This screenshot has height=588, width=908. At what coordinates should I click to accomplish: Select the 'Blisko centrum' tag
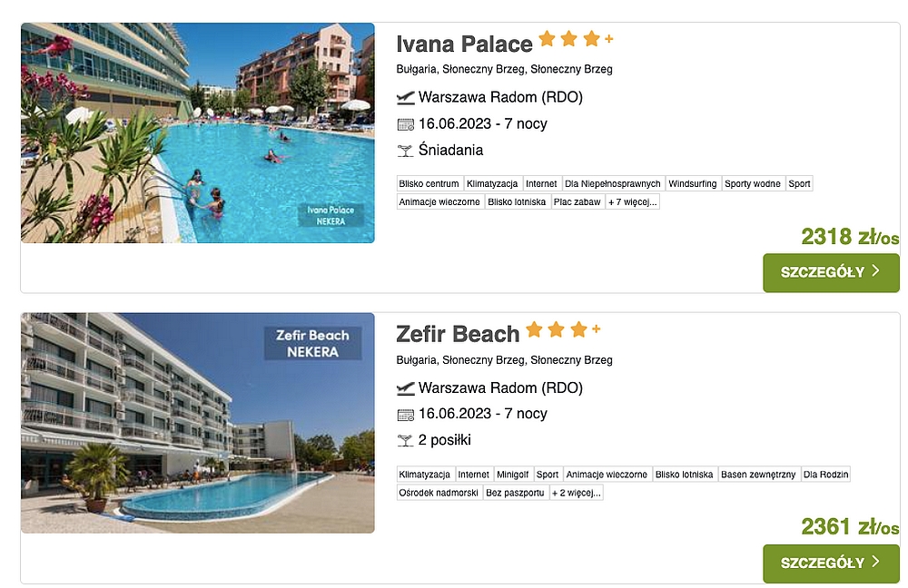coord(429,183)
